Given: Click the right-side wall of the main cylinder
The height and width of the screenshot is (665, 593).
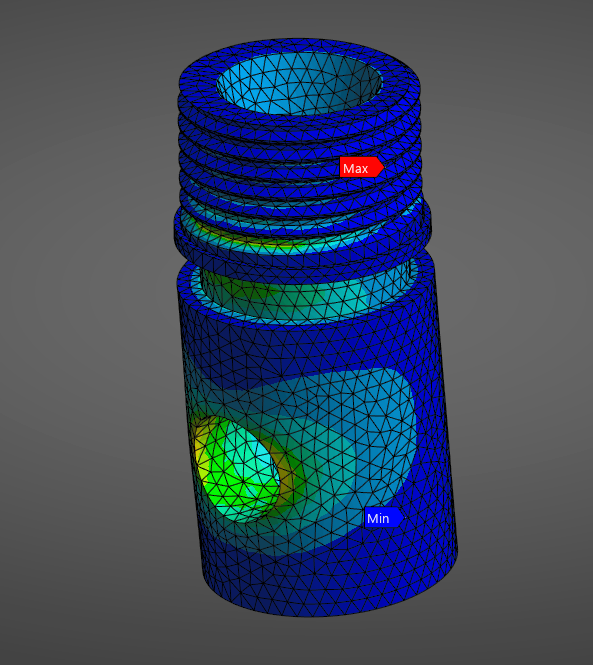Looking at the screenshot, I should [441, 424].
